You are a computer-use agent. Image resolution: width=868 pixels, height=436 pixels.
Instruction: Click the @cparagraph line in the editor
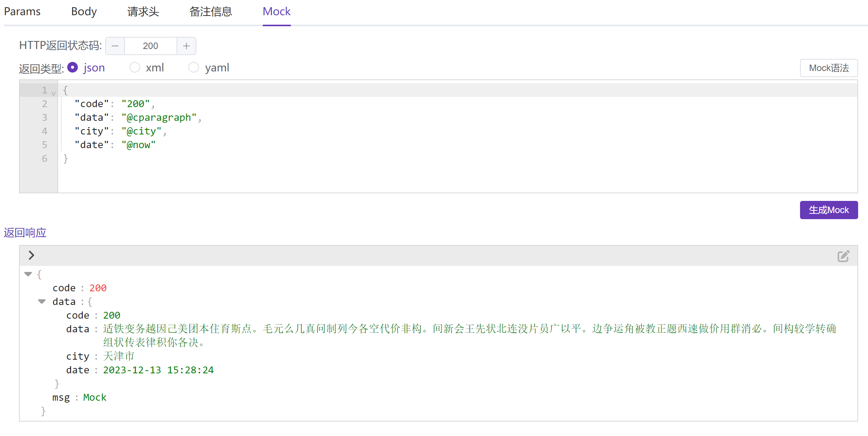(x=158, y=118)
